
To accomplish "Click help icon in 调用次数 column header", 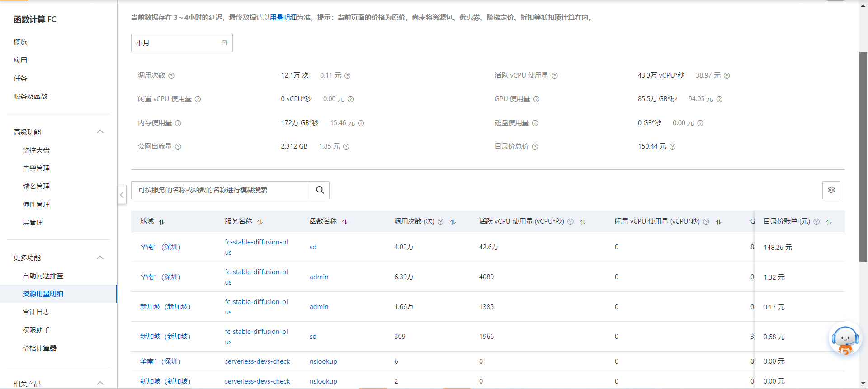I will [x=440, y=222].
